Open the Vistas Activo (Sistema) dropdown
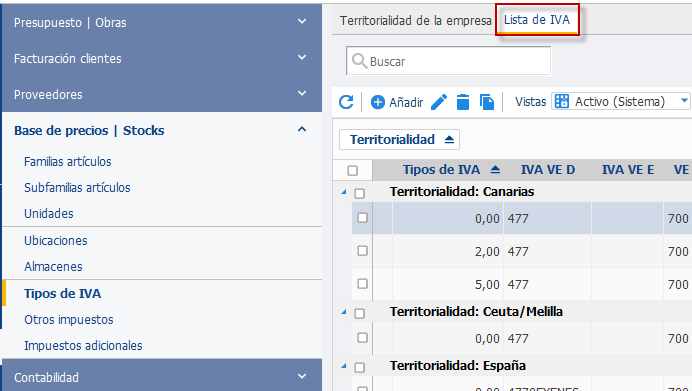692x391 pixels. click(620, 101)
